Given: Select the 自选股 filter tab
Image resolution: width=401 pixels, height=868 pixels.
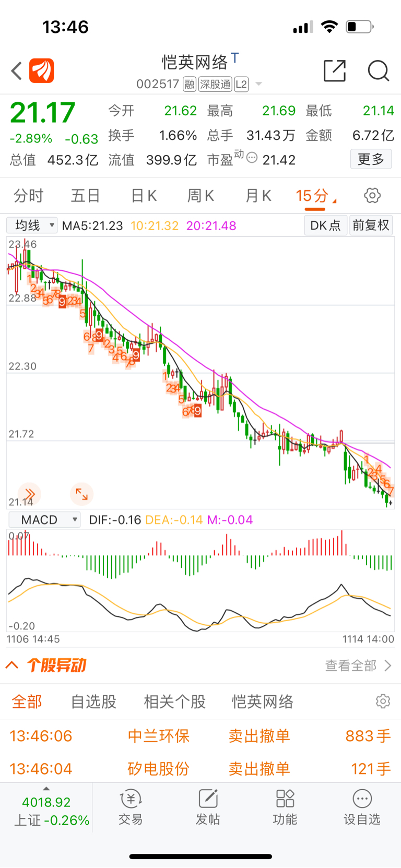Looking at the screenshot, I should click(x=93, y=701).
